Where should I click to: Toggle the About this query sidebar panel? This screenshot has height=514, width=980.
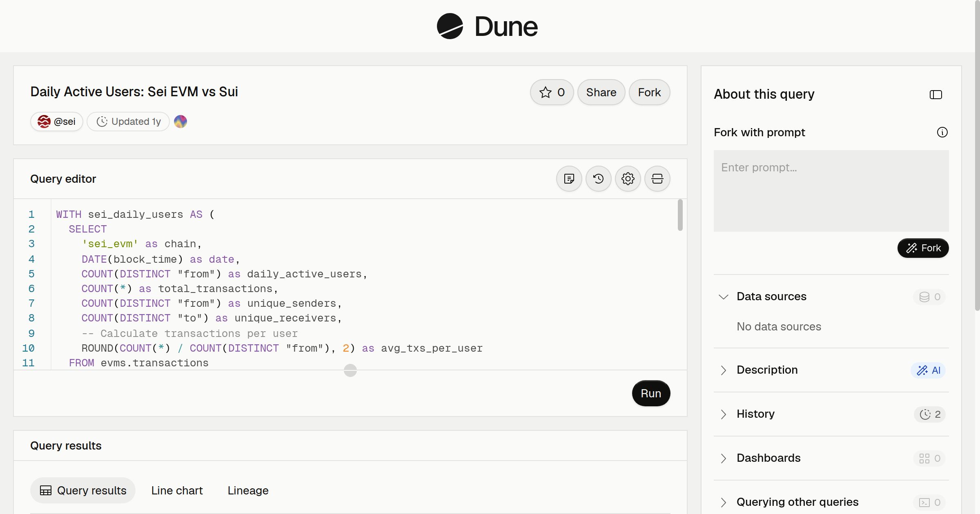tap(936, 95)
